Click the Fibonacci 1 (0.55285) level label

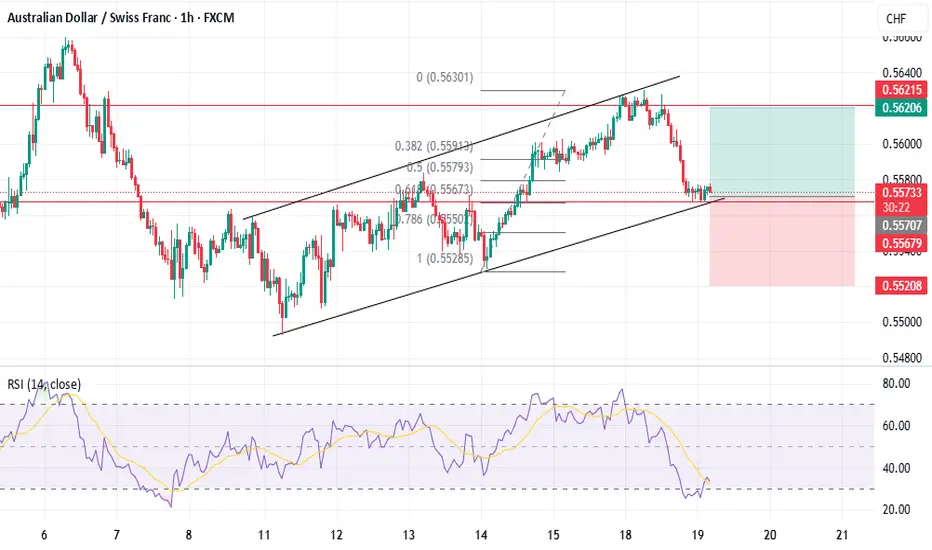[445, 259]
